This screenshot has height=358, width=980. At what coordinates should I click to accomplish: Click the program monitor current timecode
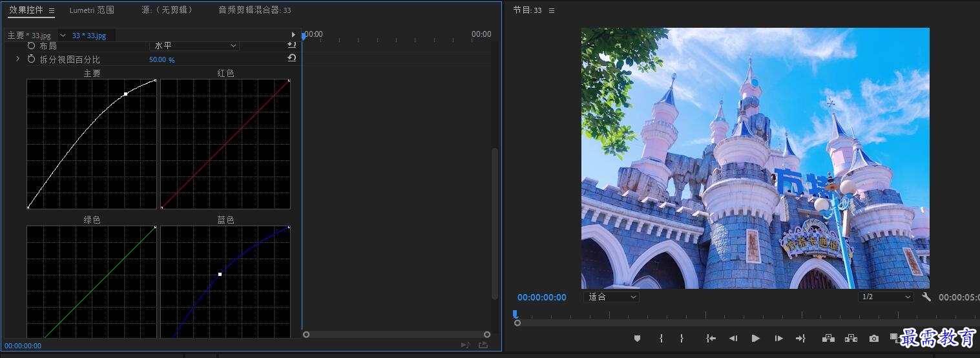click(x=542, y=297)
